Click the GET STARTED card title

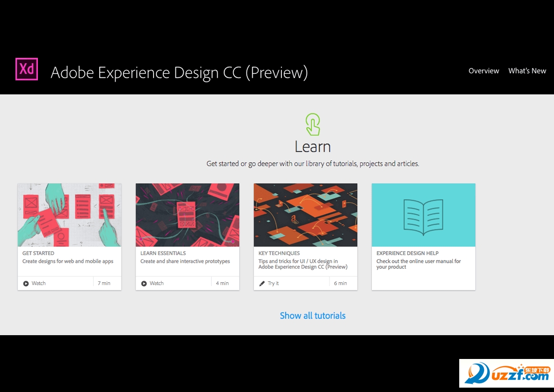coord(38,253)
